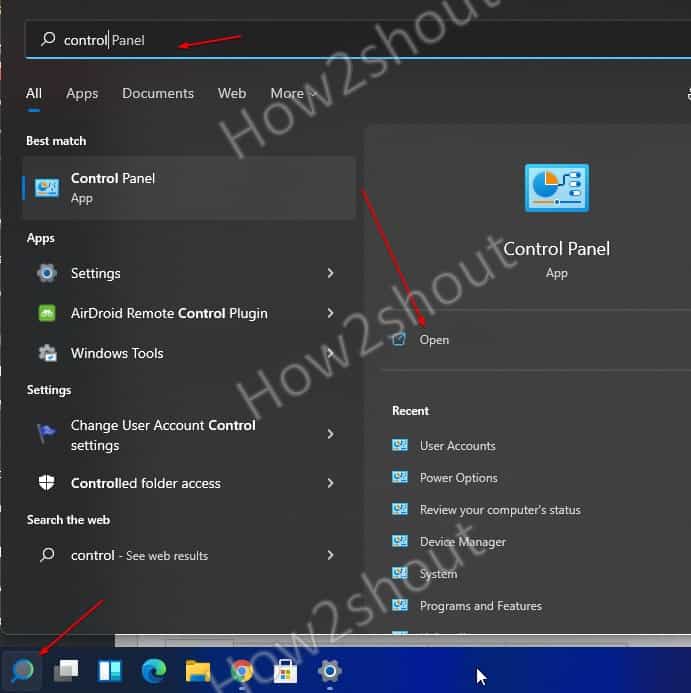This screenshot has height=693, width=691.
Task: Click the icon beside Review your computer's status
Action: (x=400, y=509)
